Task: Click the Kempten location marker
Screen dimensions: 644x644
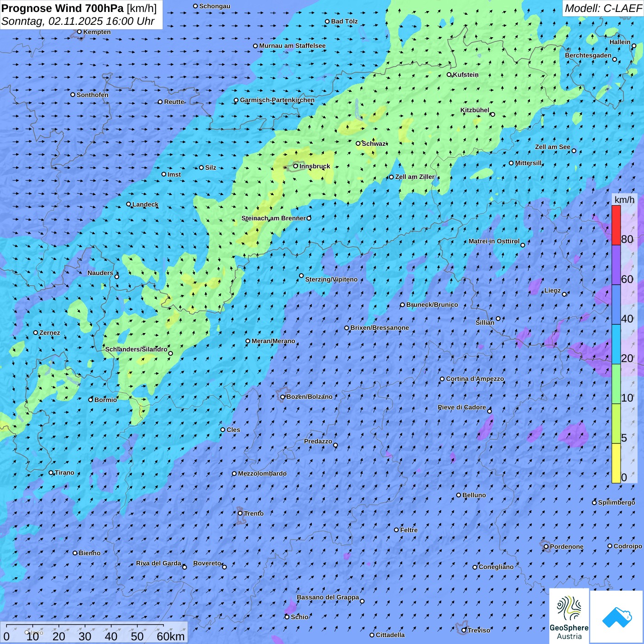Action: tap(79, 32)
